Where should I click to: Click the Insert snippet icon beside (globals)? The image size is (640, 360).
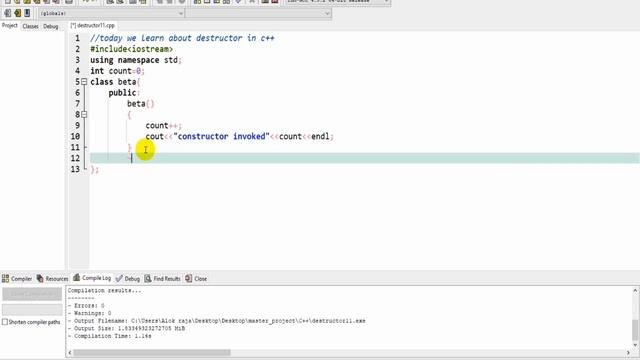[8, 13]
